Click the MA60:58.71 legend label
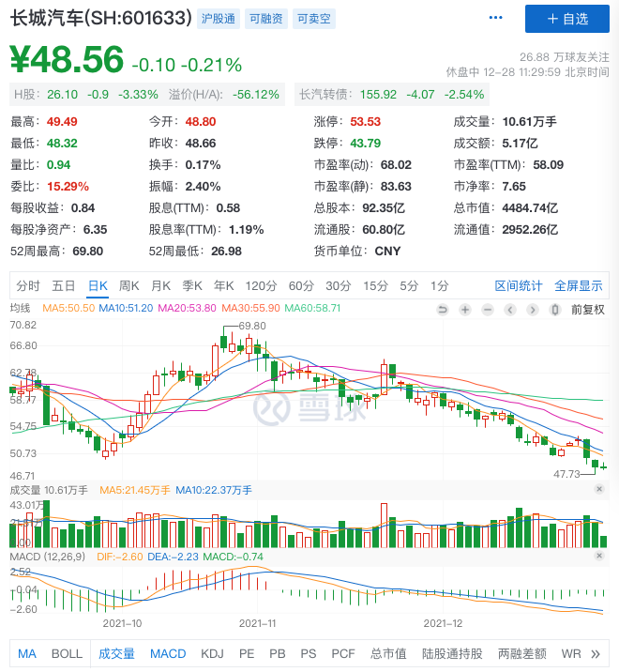Screen dimensions: 619x672 point(312,308)
